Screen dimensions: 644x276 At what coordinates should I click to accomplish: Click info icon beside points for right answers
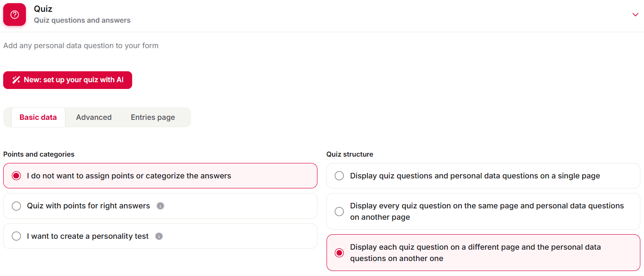point(160,206)
